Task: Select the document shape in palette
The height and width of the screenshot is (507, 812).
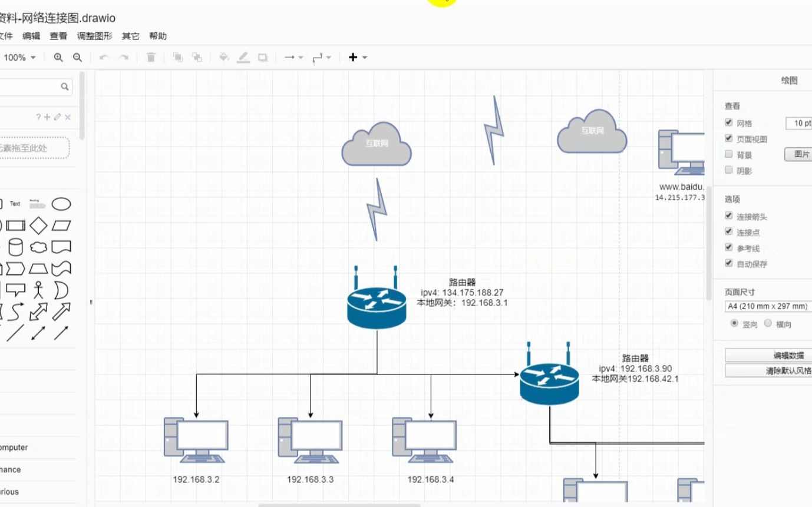Action: pyautogui.click(x=61, y=247)
